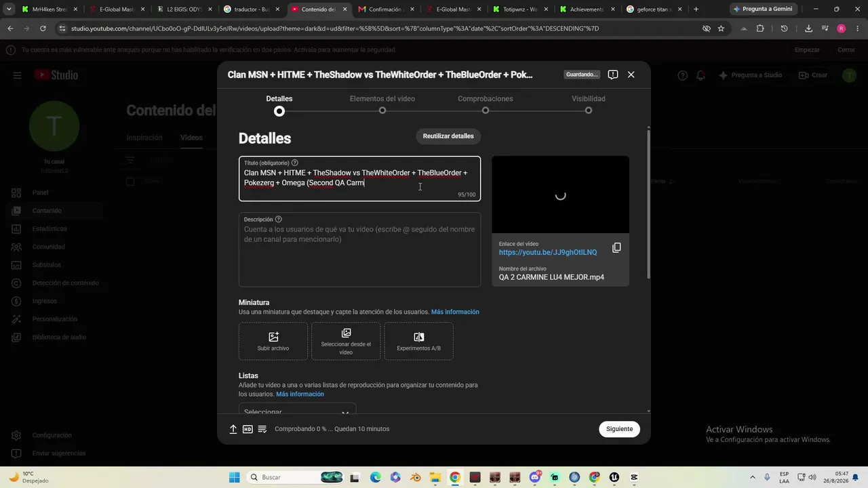Click Cerrar on the security banner
The image size is (868, 488).
(x=846, y=50)
